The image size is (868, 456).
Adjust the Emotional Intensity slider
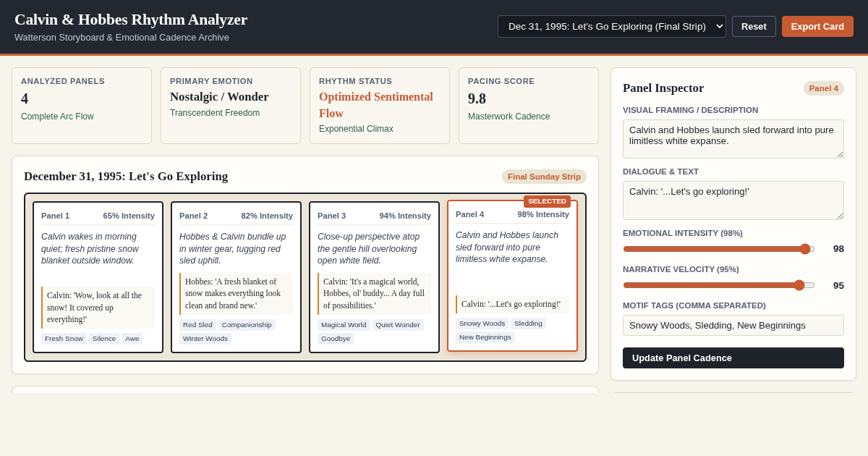pyautogui.click(x=719, y=249)
